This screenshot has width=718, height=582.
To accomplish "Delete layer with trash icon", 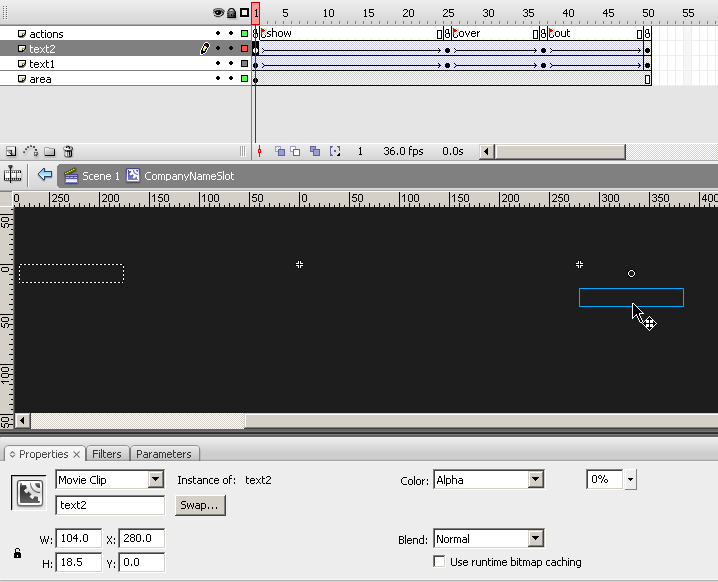I will point(68,151).
